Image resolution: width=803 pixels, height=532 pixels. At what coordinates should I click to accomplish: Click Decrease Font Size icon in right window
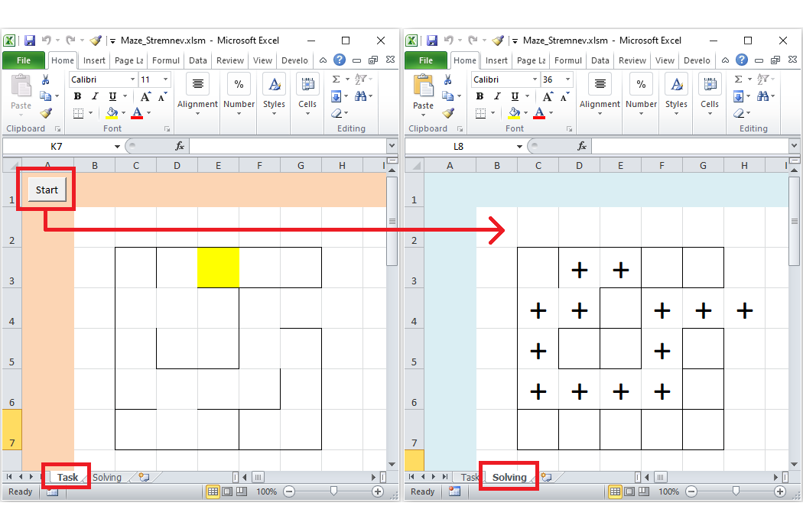coord(565,96)
